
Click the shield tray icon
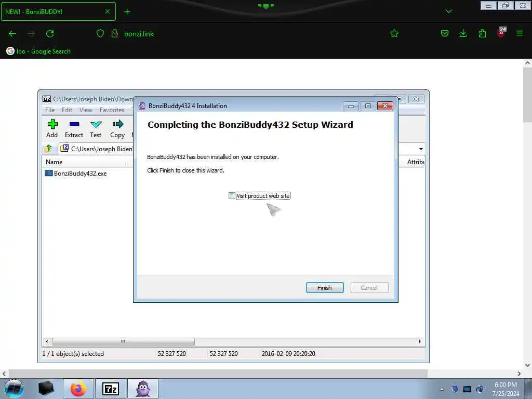(x=455, y=389)
